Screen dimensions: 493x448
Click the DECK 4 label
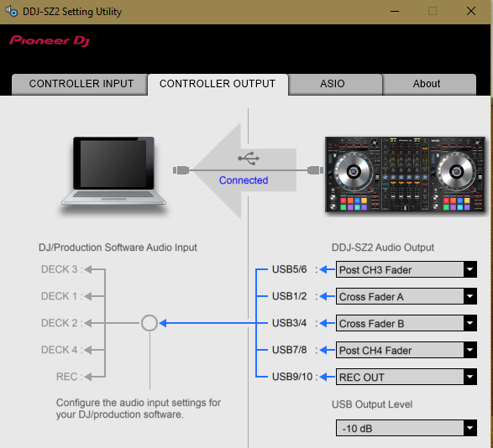pyautogui.click(x=59, y=350)
